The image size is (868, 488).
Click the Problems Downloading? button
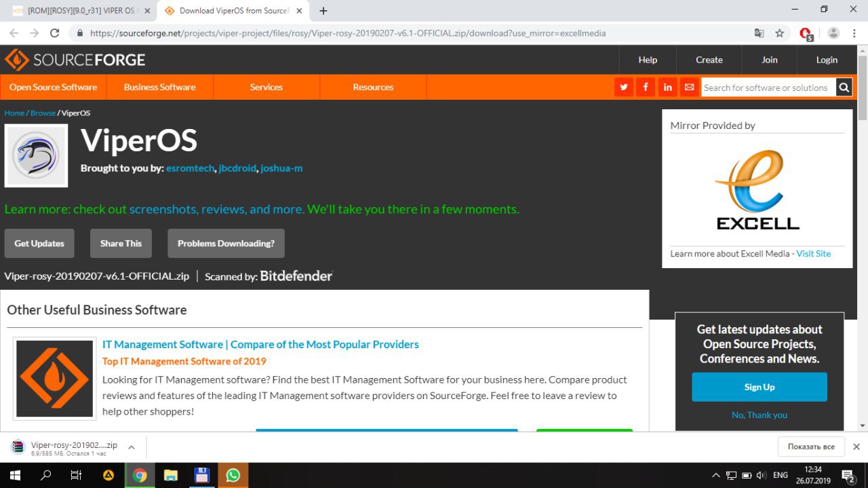point(226,243)
